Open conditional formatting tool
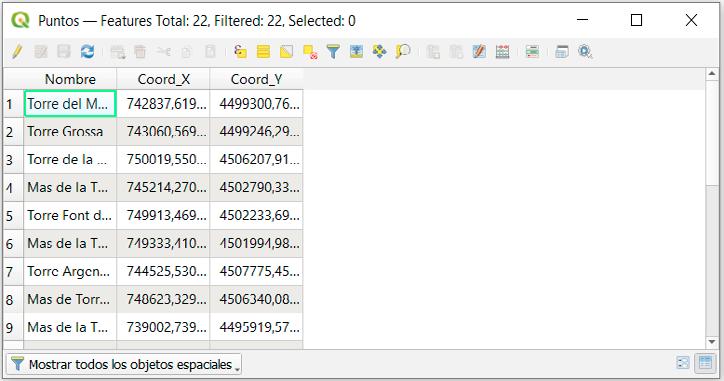The width and height of the screenshot is (724, 381). click(532, 51)
